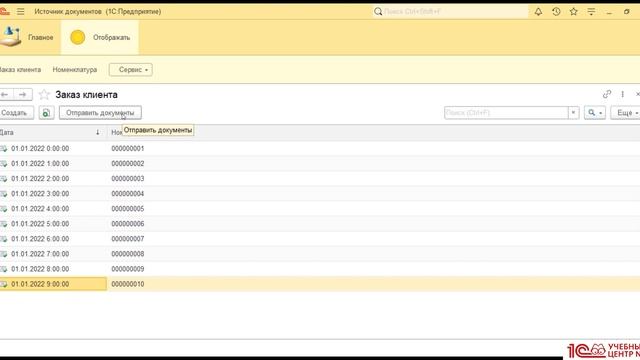This screenshot has width=640, height=360.
Task: Copy link to this form icon
Action: (607, 94)
